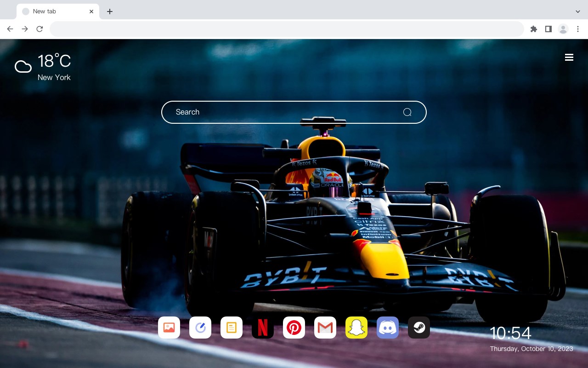The width and height of the screenshot is (588, 368).
Task: Open the Discord shortcut
Action: click(x=388, y=328)
